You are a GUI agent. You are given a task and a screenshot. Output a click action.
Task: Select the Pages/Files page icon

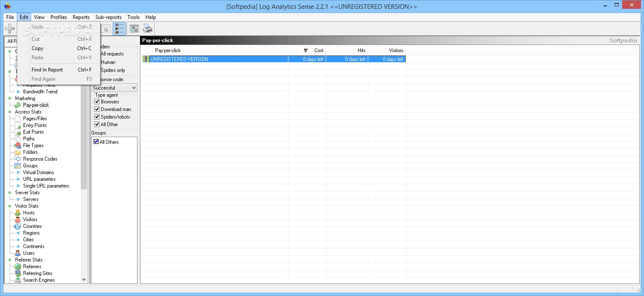click(18, 119)
